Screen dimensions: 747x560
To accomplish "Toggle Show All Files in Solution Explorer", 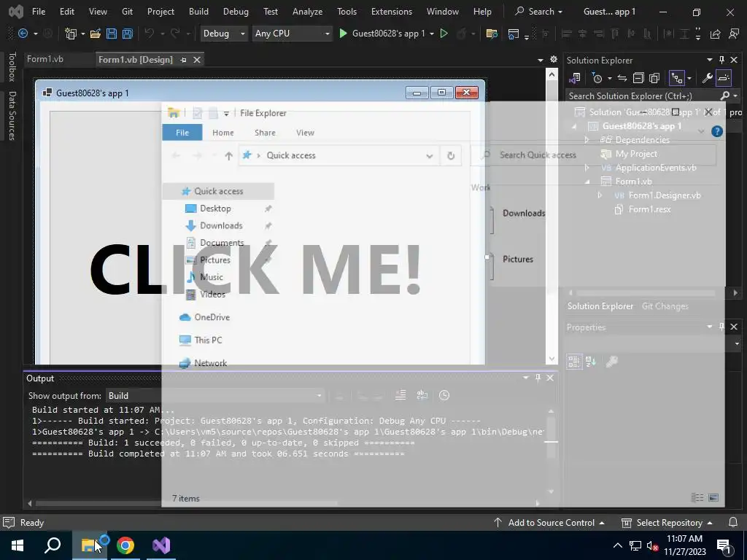I will [654, 77].
